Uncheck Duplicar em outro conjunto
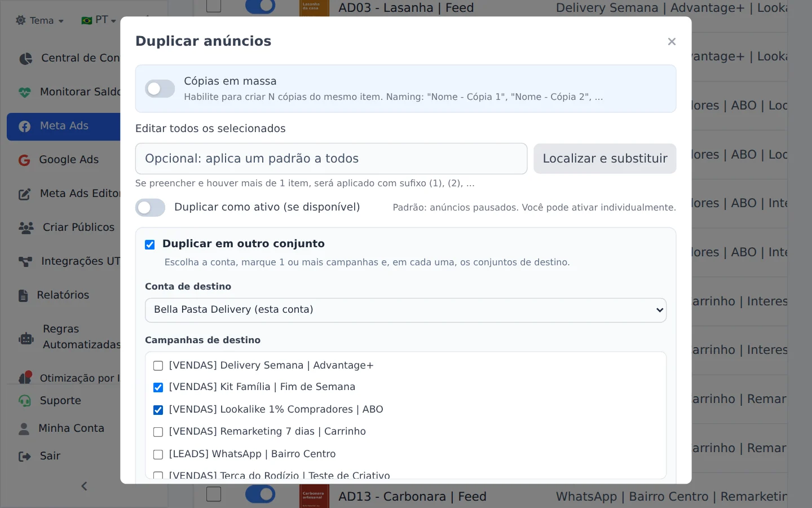 [x=149, y=244]
